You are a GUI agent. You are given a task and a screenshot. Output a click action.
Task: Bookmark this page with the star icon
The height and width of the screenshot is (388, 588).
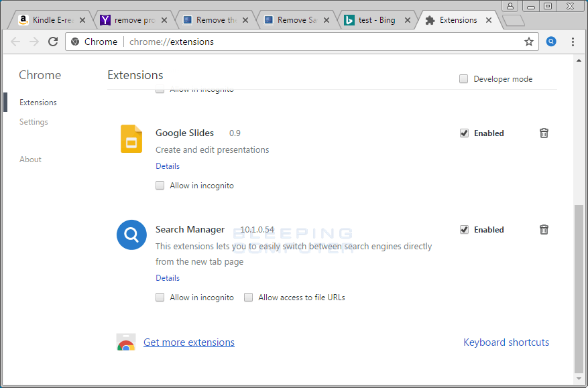pos(529,42)
